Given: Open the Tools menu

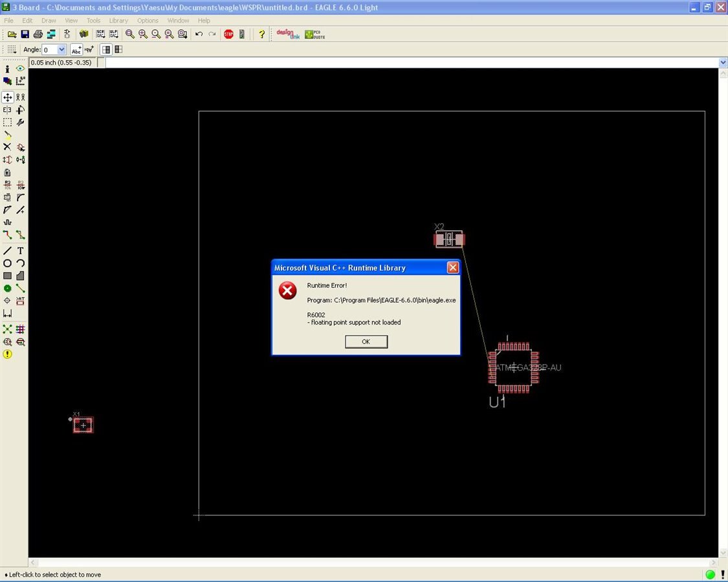Looking at the screenshot, I should (x=93, y=21).
